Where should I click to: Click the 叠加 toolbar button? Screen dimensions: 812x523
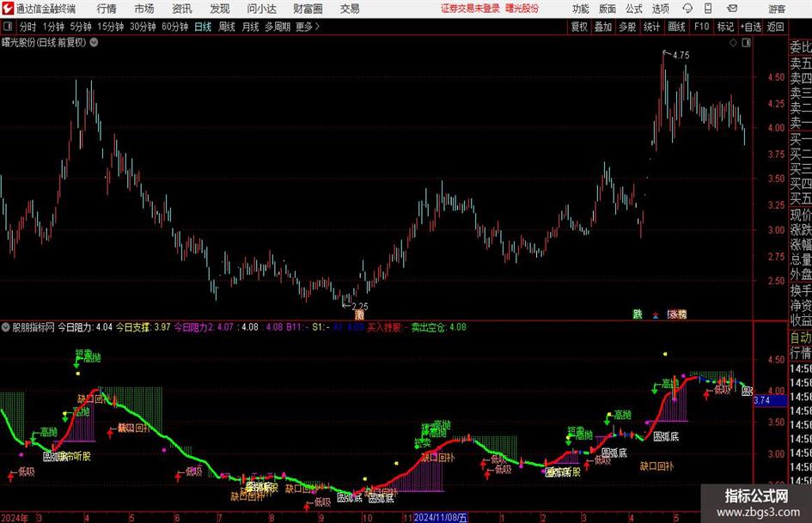pos(603,27)
